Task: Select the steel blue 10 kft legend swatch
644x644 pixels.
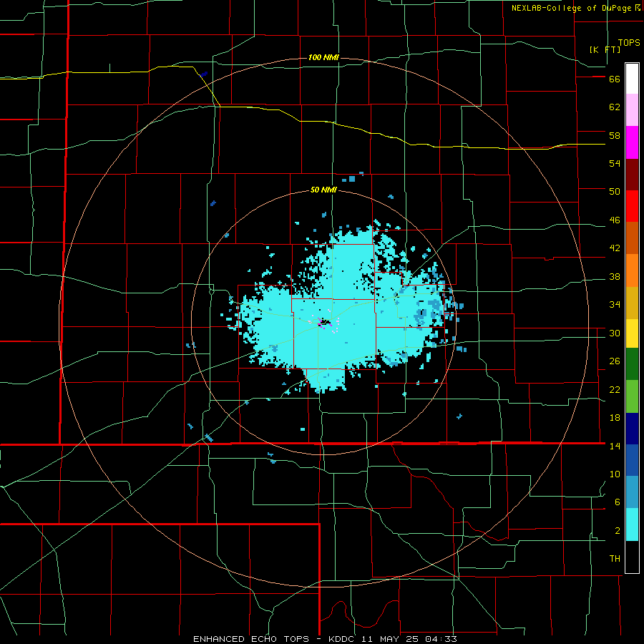Action: [632, 492]
